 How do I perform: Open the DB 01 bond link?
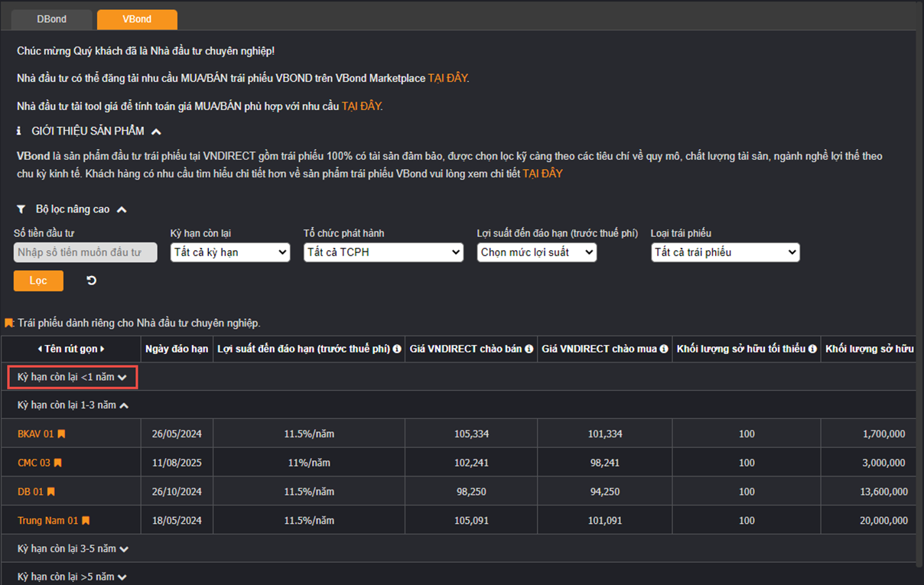coord(31,492)
